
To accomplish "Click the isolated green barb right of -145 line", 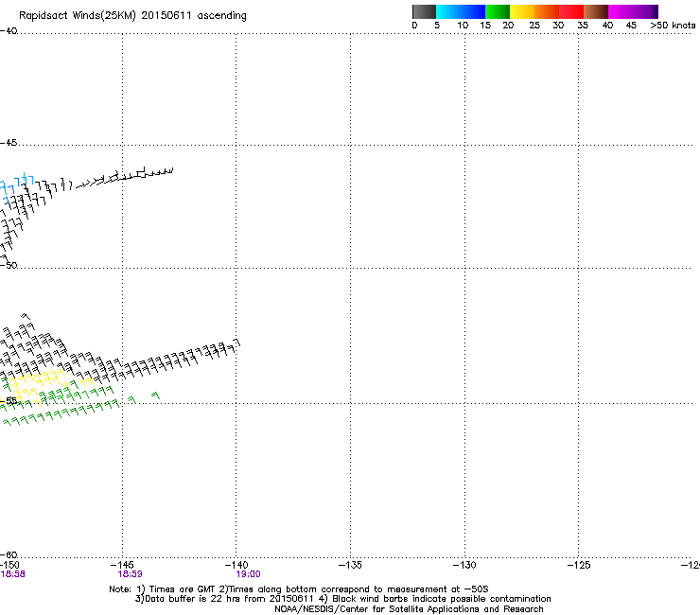I will pos(155,395).
